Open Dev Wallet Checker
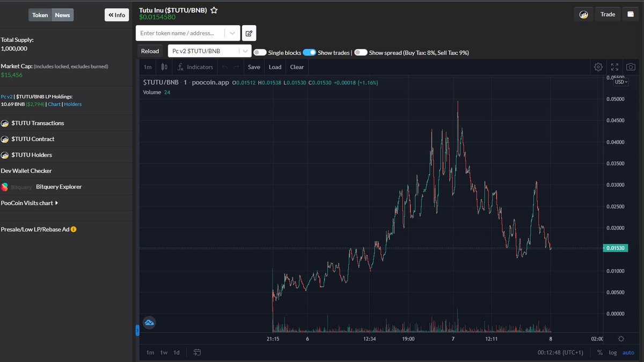The image size is (644, 362). click(26, 171)
